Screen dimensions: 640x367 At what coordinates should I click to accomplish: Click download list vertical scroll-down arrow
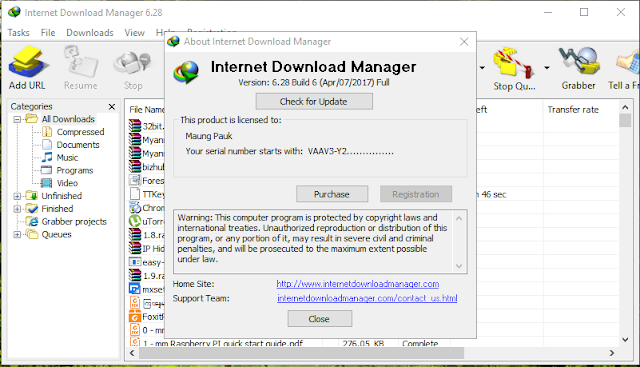pos(625,340)
